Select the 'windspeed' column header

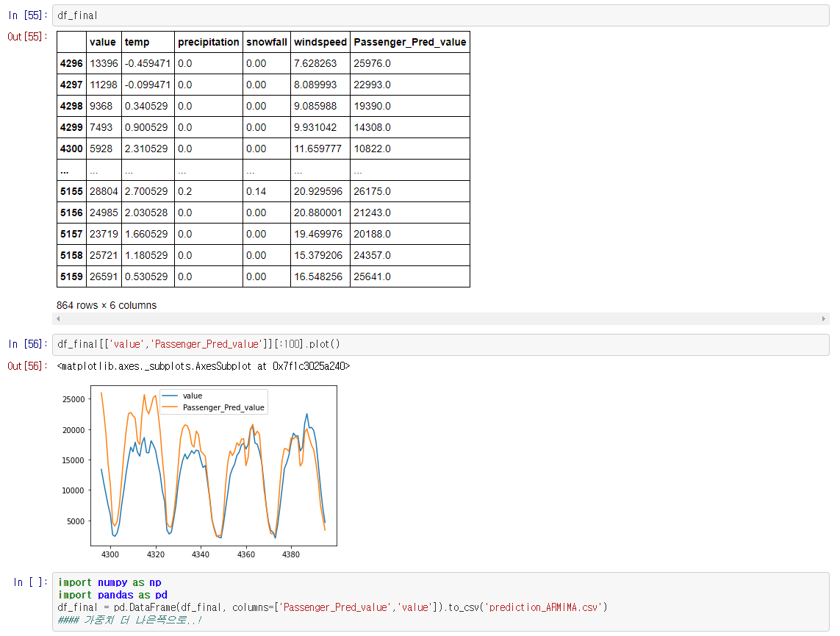tap(320, 43)
